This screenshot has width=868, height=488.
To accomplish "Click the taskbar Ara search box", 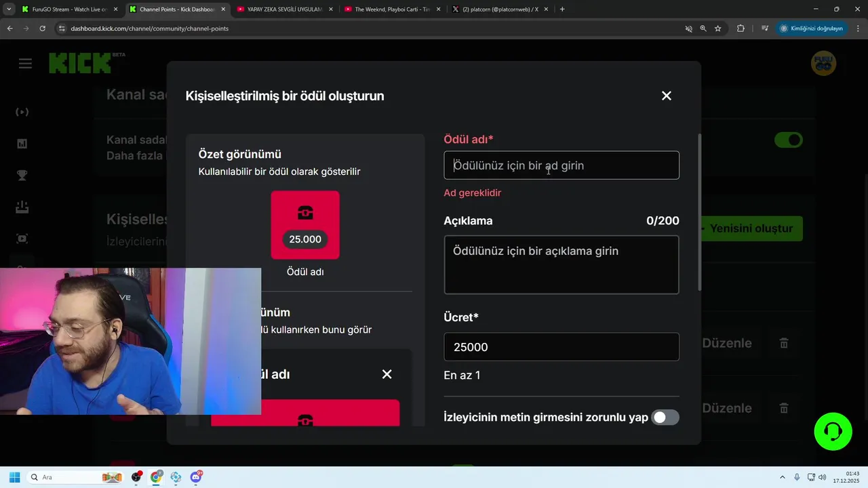I will point(76,477).
